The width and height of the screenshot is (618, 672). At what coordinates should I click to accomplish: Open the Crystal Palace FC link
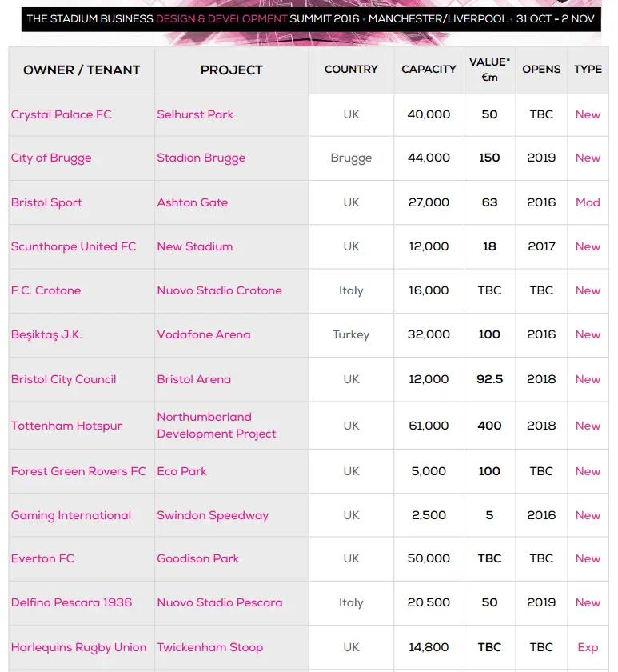coord(61,114)
